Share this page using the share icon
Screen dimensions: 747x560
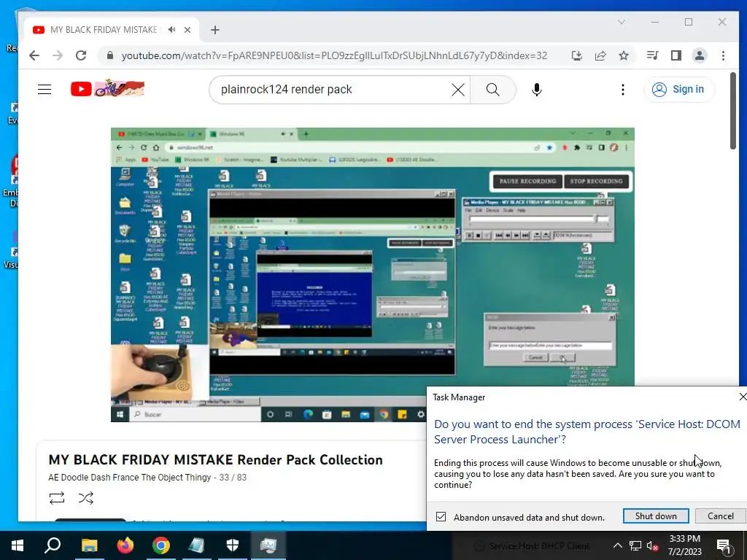[600, 55]
